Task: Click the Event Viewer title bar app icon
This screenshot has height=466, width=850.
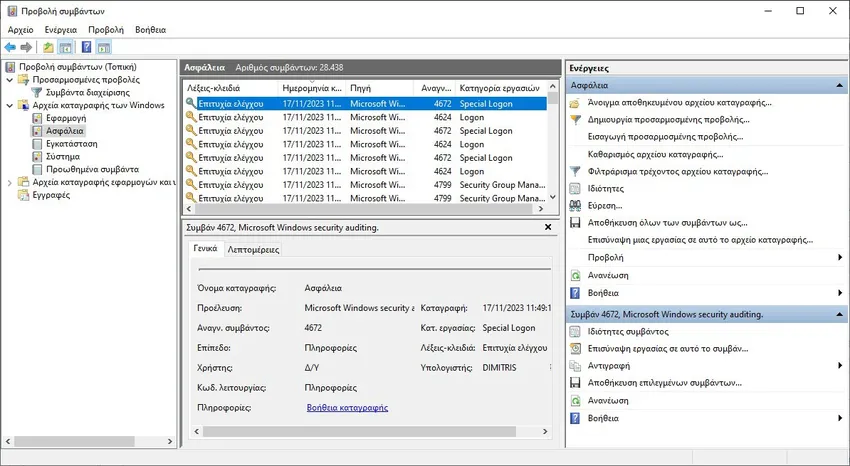Action: click(12, 11)
